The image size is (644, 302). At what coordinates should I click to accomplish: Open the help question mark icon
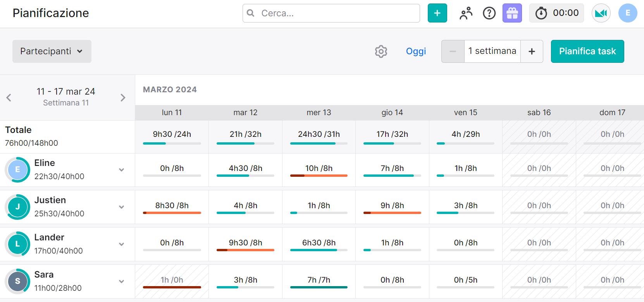[489, 13]
